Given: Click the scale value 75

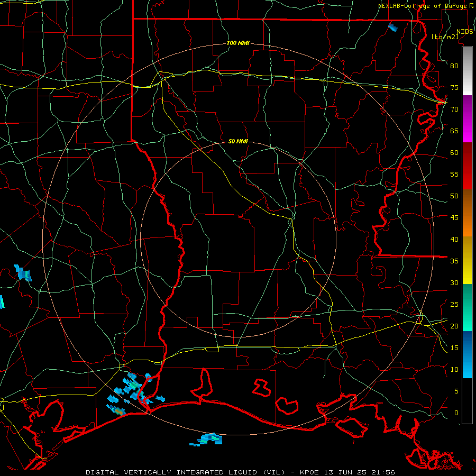Looking at the screenshot, I should pyautogui.click(x=454, y=88).
